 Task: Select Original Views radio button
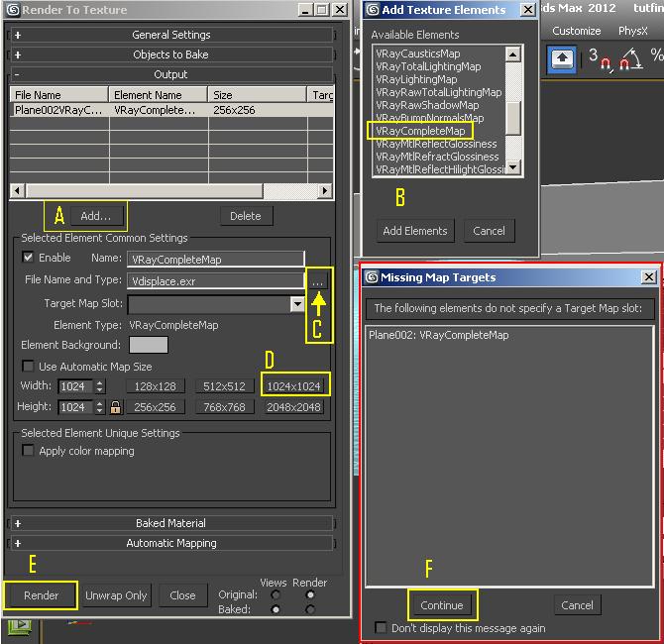pos(276,594)
